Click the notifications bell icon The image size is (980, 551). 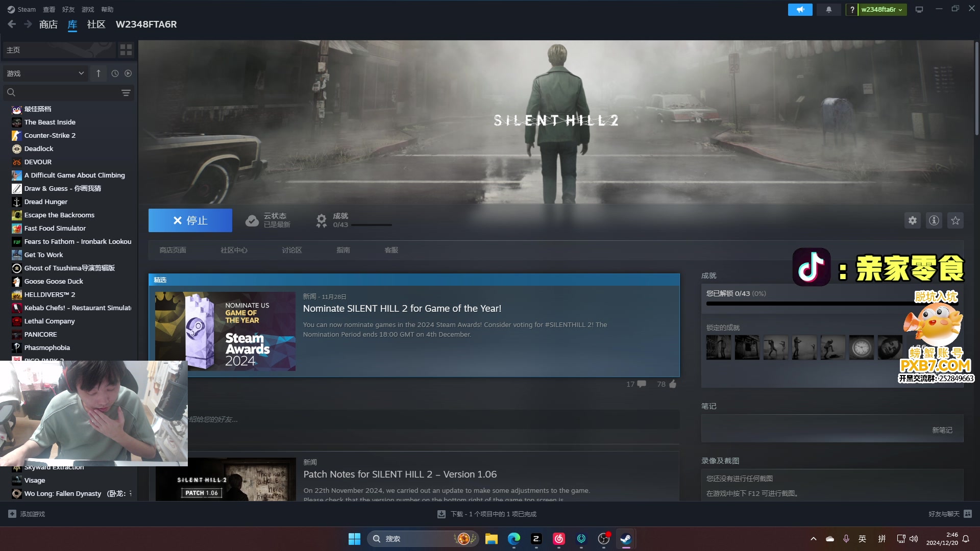coord(828,9)
